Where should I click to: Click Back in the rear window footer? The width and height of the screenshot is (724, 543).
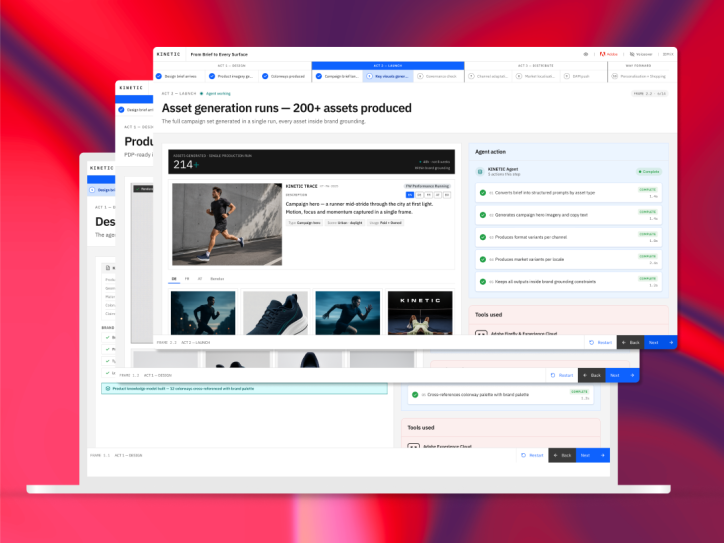point(562,455)
